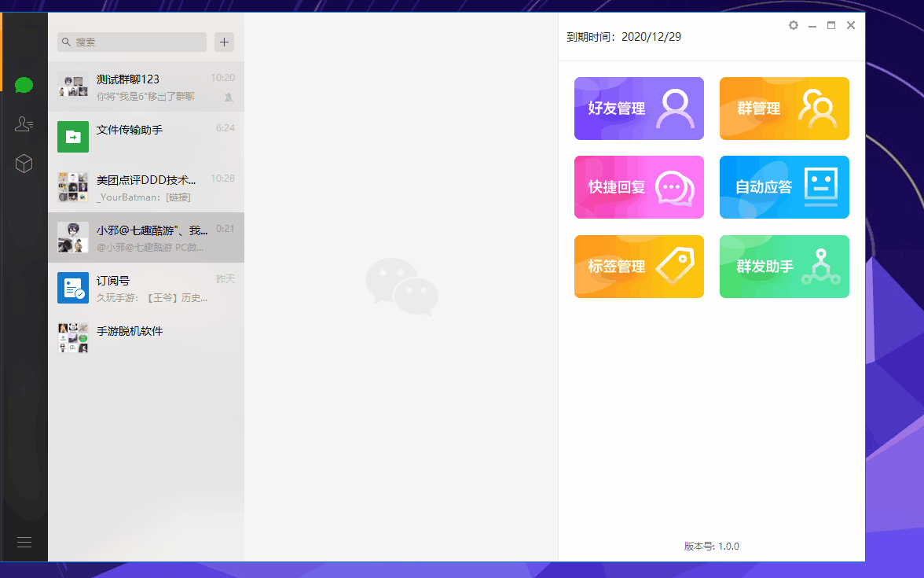Select the 文件传输助手 conversation
The image size is (924, 578).
146,137
